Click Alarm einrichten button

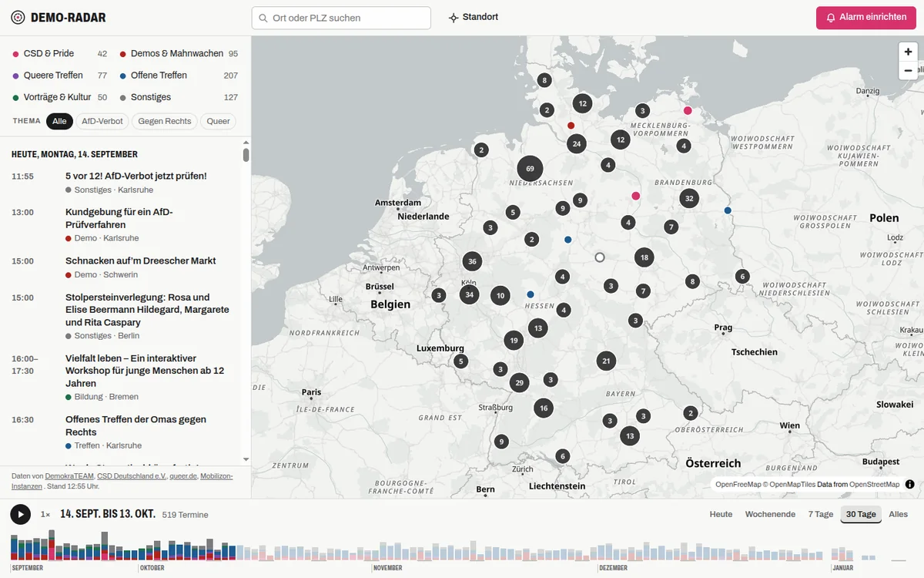(866, 18)
